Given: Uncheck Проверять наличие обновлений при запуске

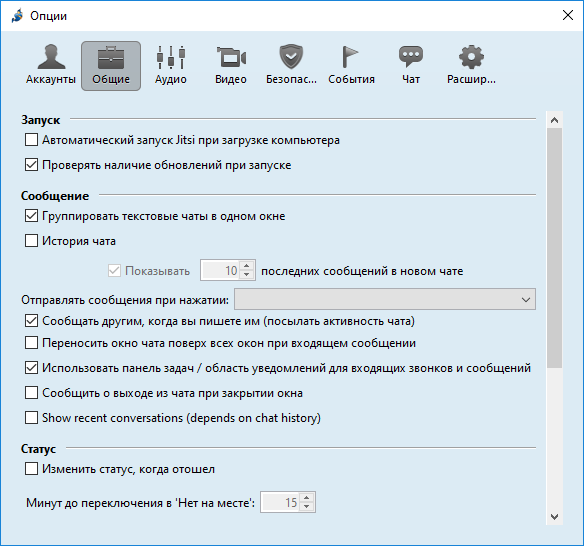Looking at the screenshot, I should pos(31,165).
